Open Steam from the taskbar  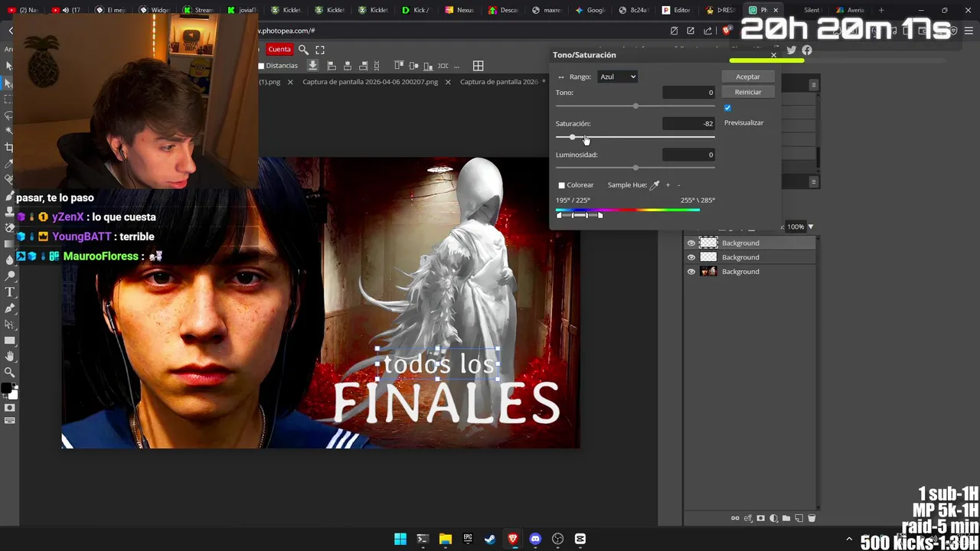click(490, 539)
